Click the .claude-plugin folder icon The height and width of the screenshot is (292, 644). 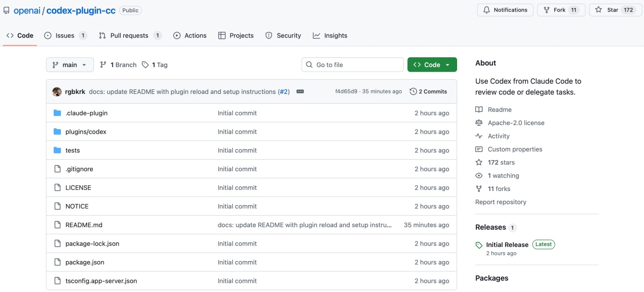pyautogui.click(x=57, y=113)
